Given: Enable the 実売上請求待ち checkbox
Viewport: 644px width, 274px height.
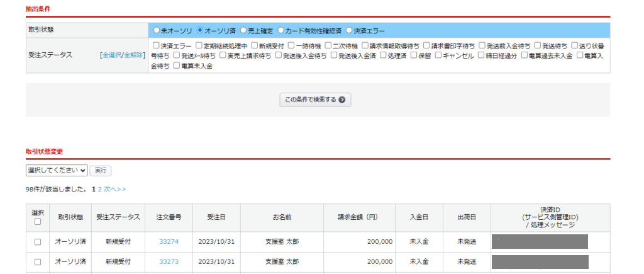Looking at the screenshot, I should click(x=223, y=55).
